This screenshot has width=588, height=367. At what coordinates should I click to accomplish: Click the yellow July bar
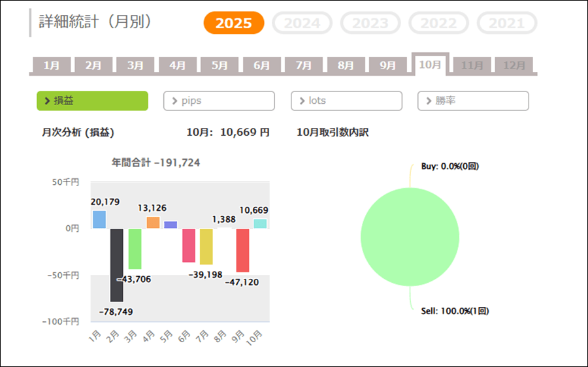pos(206,246)
